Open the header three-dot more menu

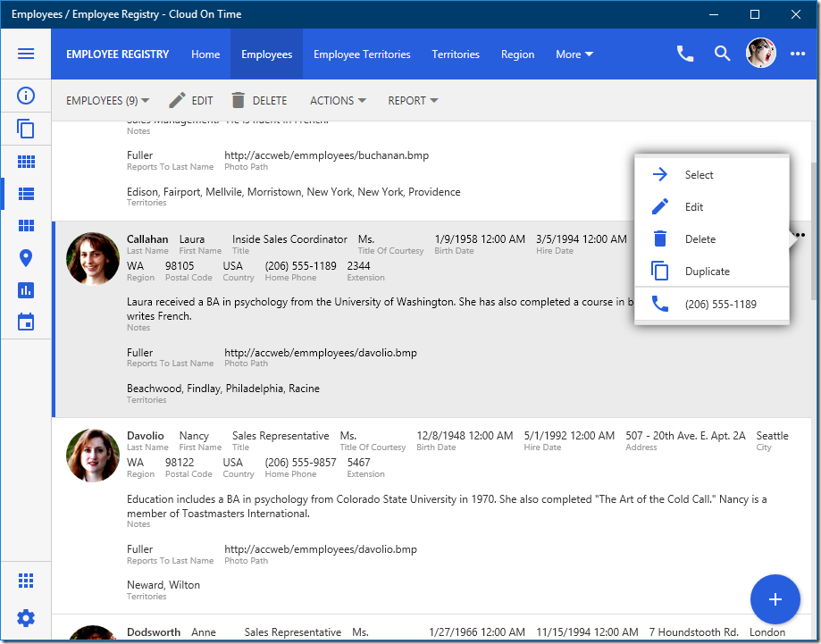(798, 54)
